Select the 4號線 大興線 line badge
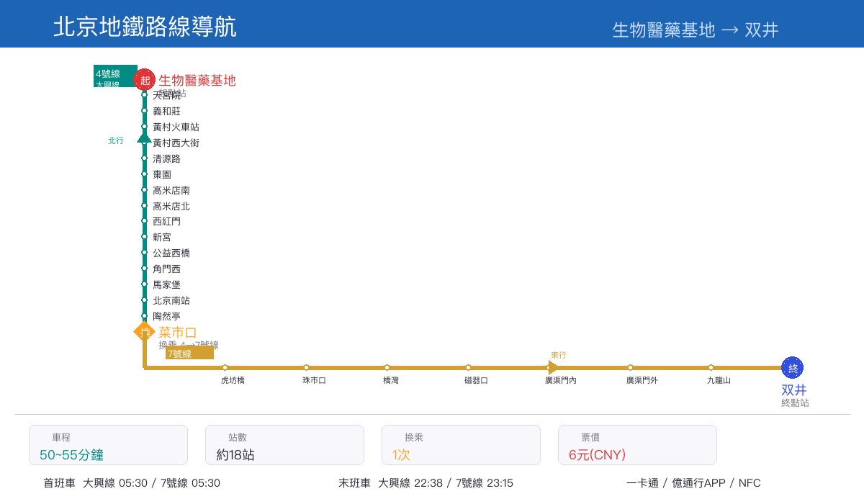 coord(115,76)
